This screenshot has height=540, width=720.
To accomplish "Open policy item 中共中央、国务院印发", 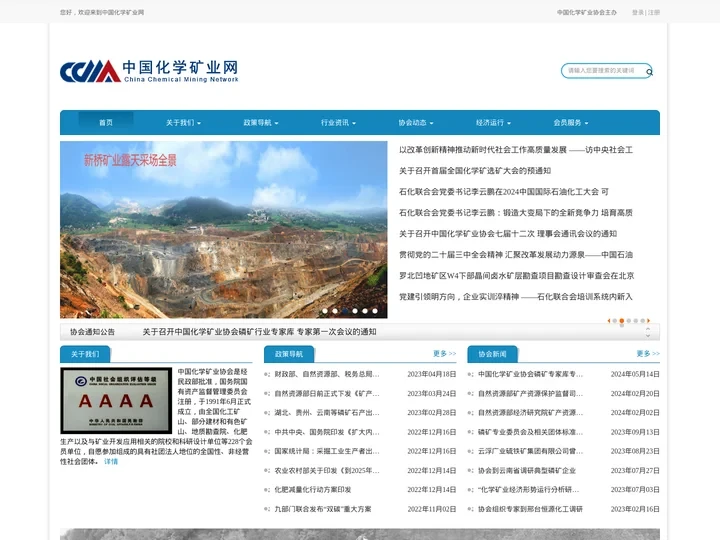I will (327, 432).
